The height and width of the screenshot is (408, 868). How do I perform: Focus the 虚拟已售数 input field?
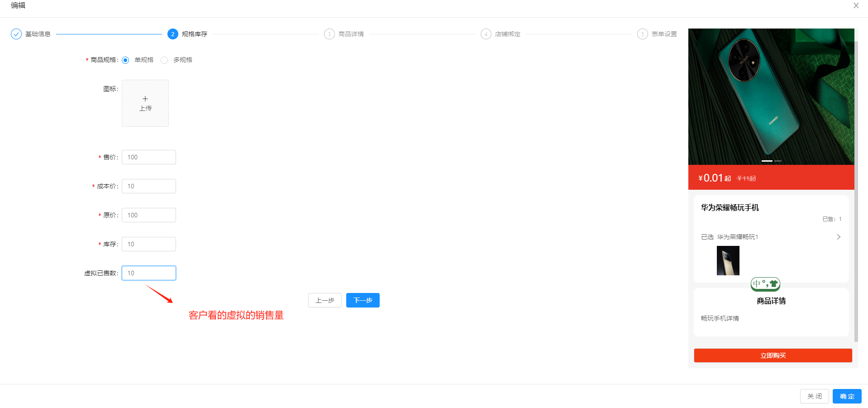149,273
